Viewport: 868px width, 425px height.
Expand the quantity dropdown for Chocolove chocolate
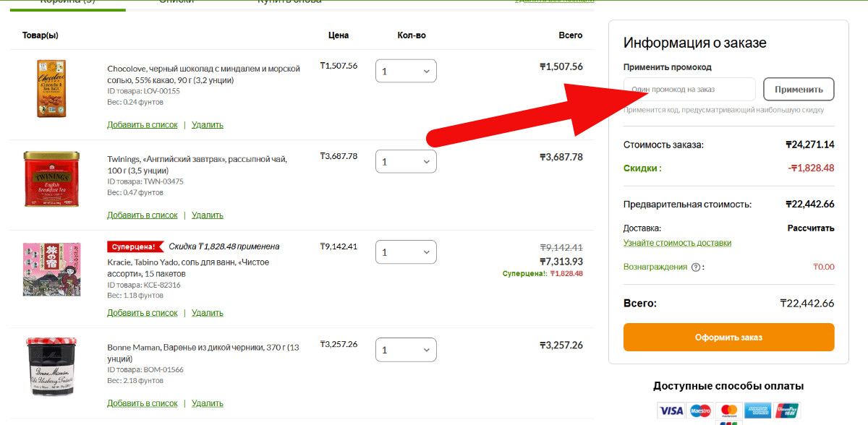coord(406,71)
